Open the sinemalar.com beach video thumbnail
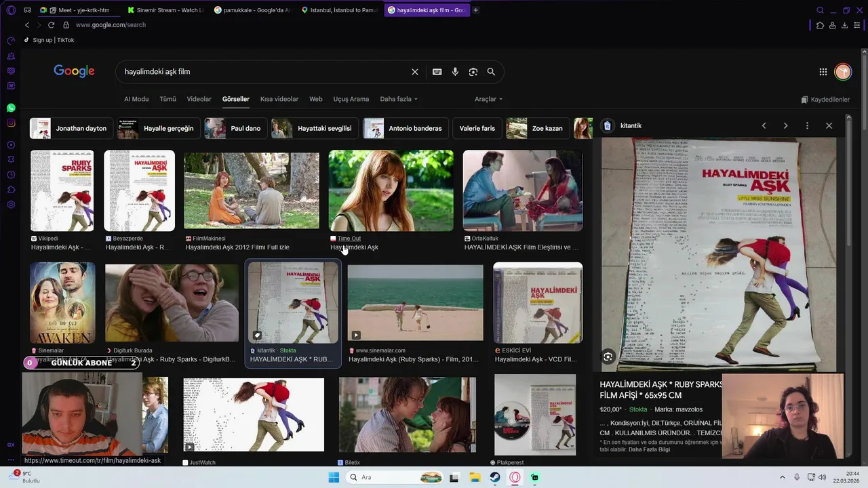 pos(415,303)
